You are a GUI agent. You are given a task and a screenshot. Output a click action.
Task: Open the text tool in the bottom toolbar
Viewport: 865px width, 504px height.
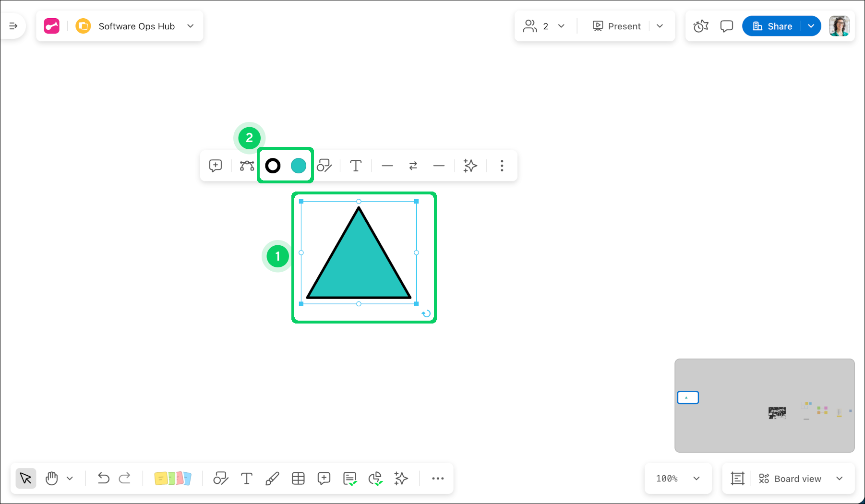tap(246, 478)
